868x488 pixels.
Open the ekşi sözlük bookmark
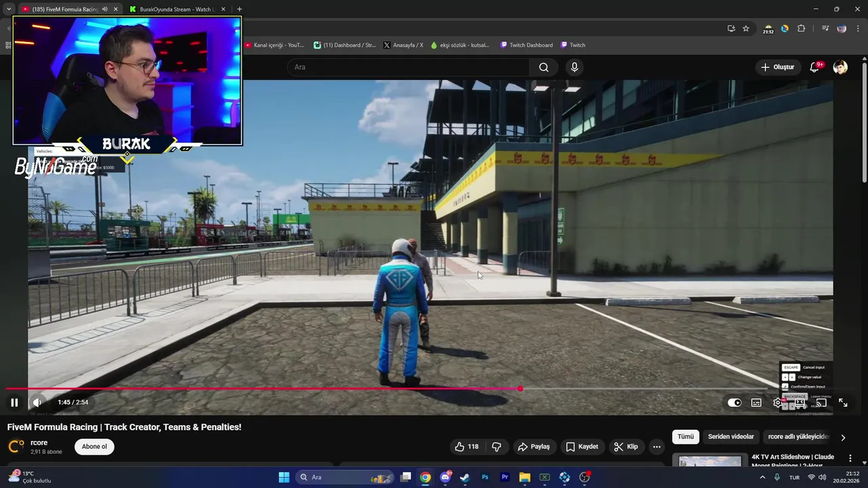coord(460,45)
